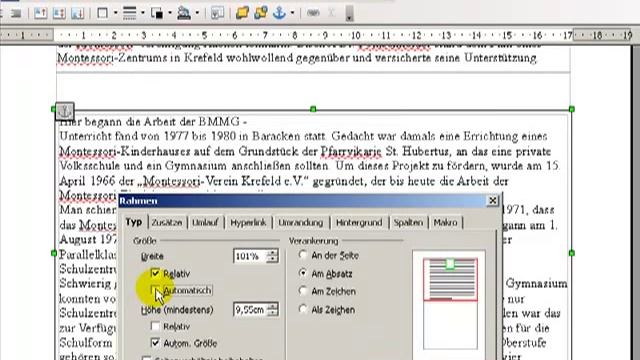Click the right-middle green frame handle
Viewport: 640px width, 360px height.
(x=571, y=253)
